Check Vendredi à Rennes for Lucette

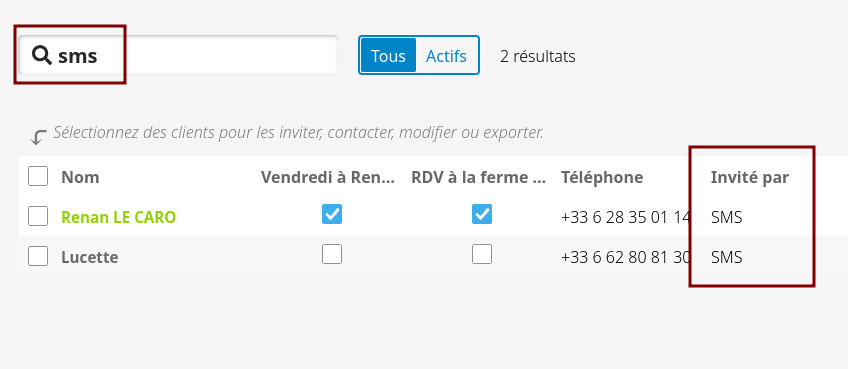[x=332, y=254]
